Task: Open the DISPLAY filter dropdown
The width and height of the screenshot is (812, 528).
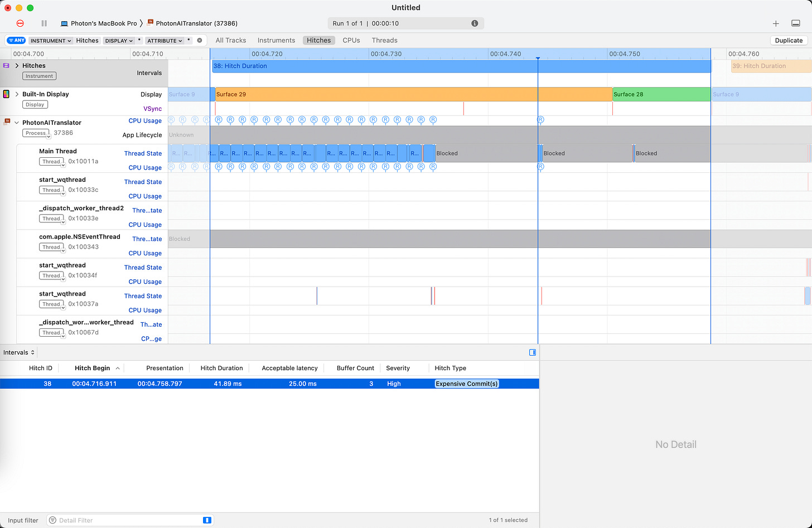Action: click(119, 41)
